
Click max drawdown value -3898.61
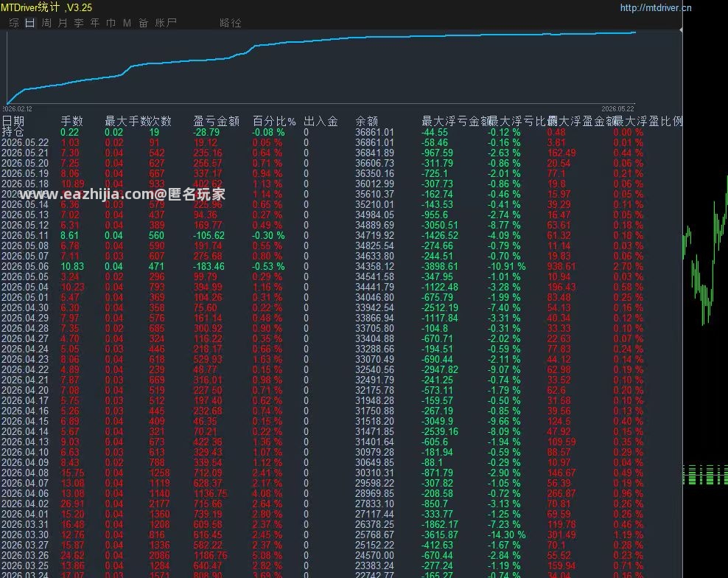click(440, 266)
